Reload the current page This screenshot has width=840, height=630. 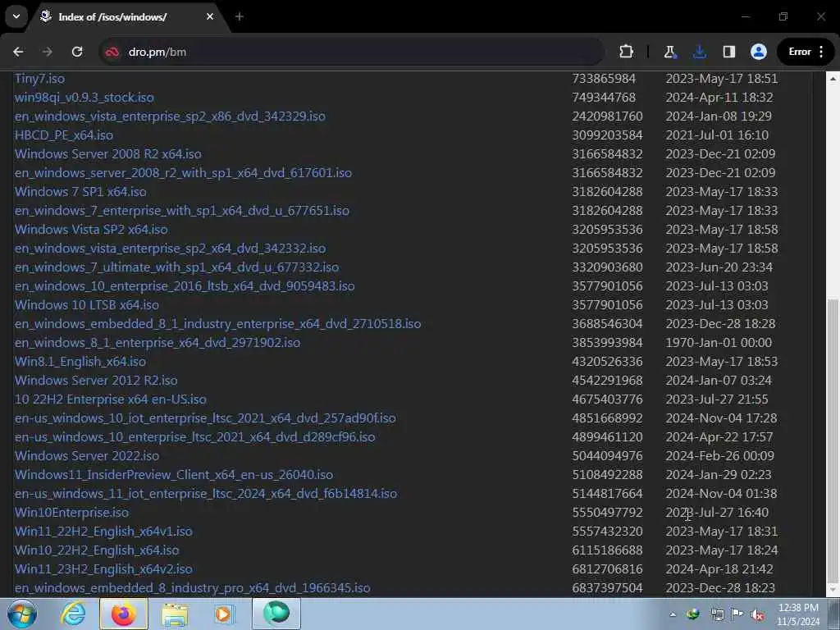coord(77,52)
